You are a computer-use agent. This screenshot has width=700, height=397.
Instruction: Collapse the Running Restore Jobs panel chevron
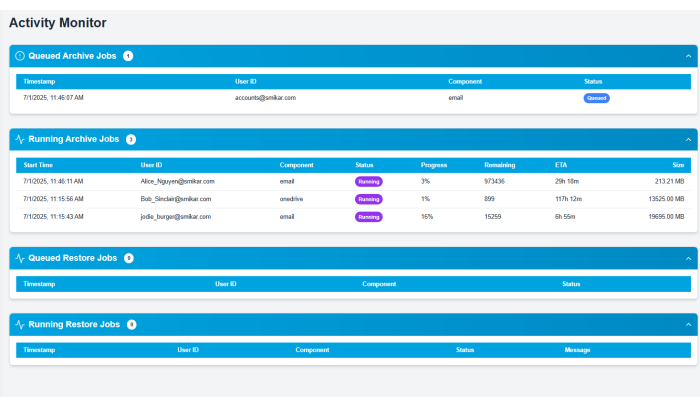[688, 325]
